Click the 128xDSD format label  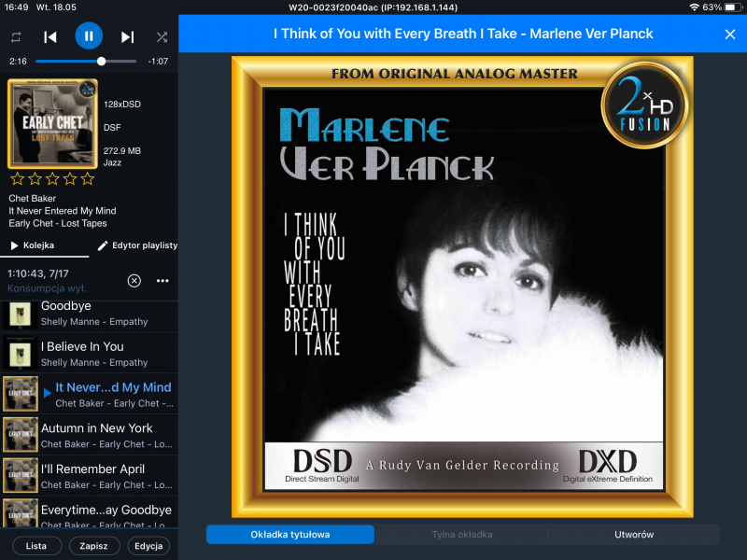click(x=122, y=105)
